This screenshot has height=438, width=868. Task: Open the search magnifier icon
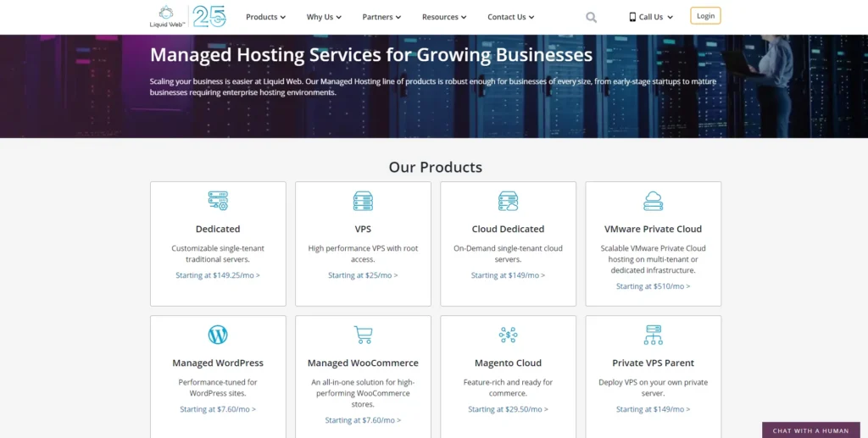[591, 17]
